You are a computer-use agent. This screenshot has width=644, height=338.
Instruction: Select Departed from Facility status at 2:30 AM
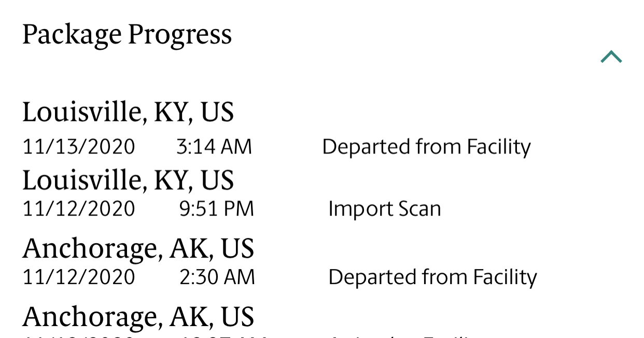coord(432,277)
